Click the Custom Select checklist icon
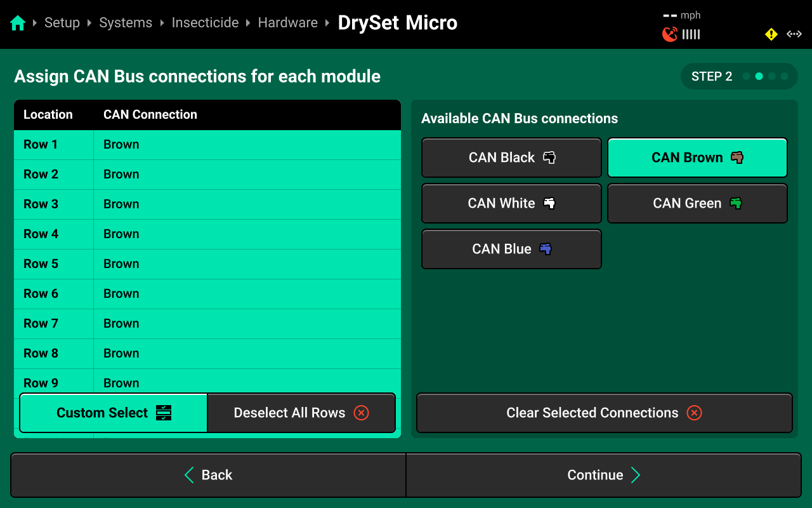 click(164, 413)
